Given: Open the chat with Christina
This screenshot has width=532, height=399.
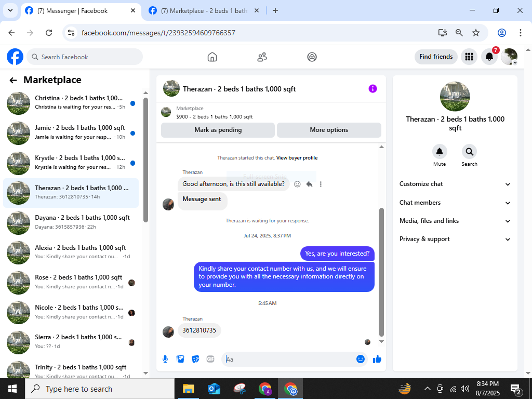Looking at the screenshot, I should (71, 103).
